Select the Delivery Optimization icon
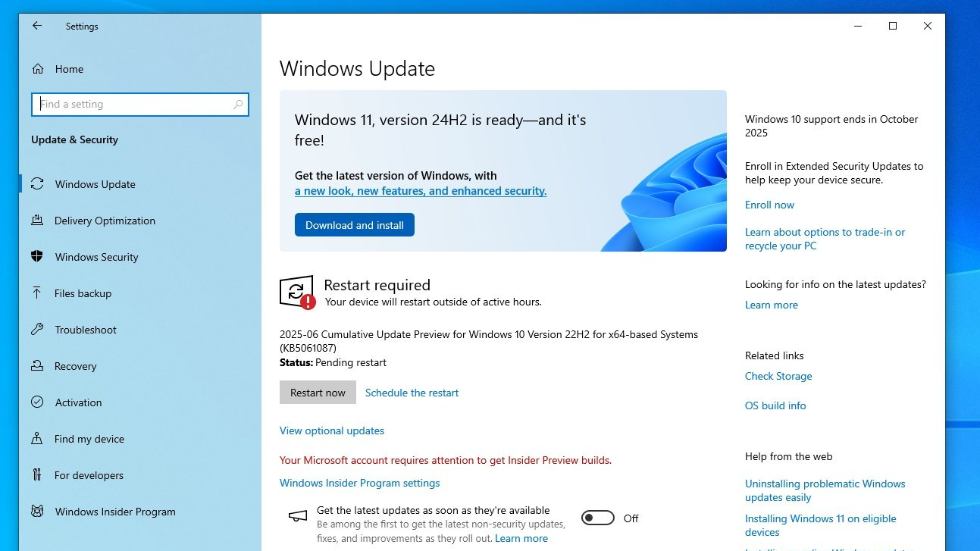Screen dimensions: 980x551 coord(37,221)
